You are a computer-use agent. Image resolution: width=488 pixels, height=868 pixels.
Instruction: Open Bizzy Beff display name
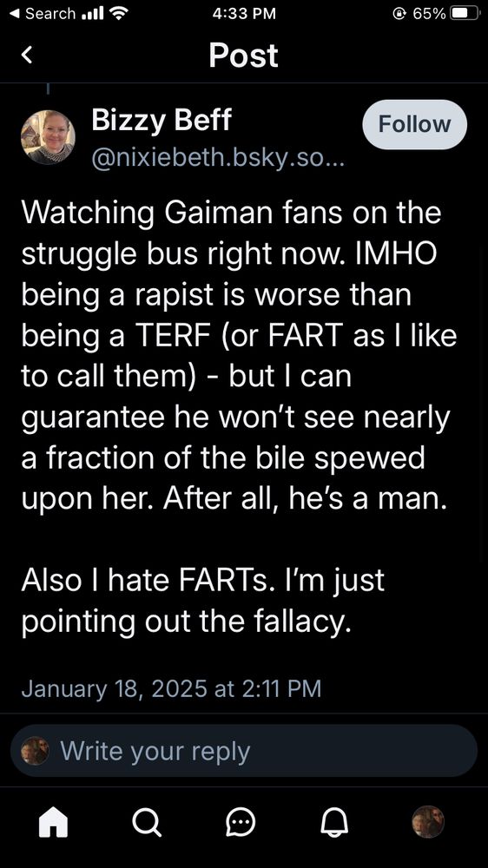pyautogui.click(x=162, y=120)
